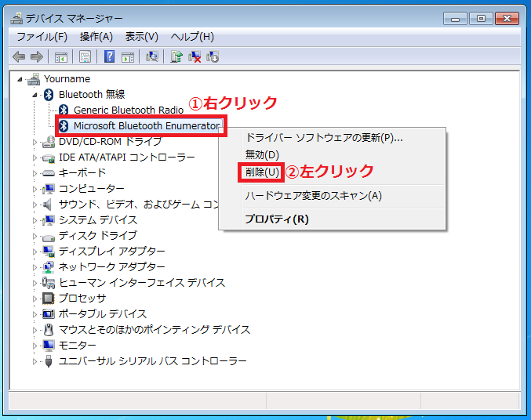Screen dimensions: 531x420
Task: Expand the DVD/CD-ROM ドライブ node
Action: coord(35,142)
